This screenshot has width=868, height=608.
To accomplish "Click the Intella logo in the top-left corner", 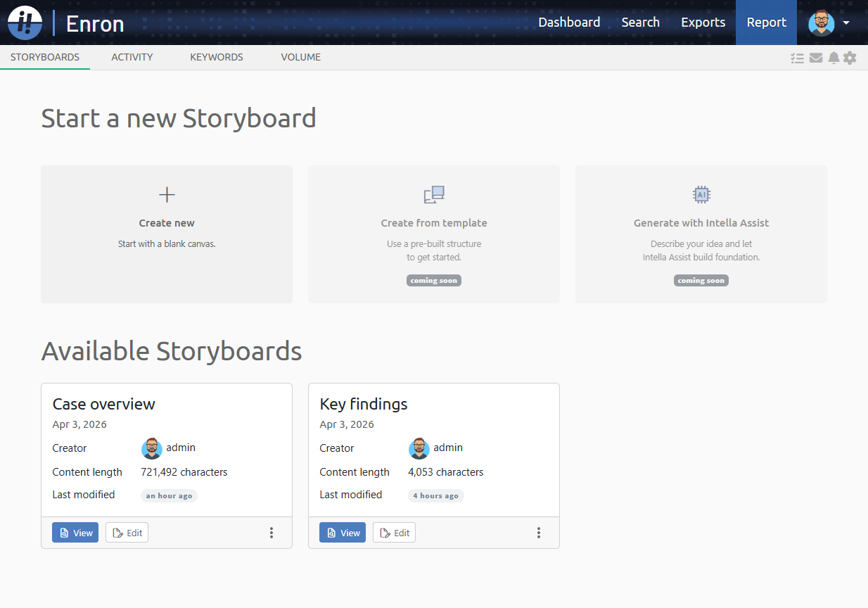I will 24,23.
